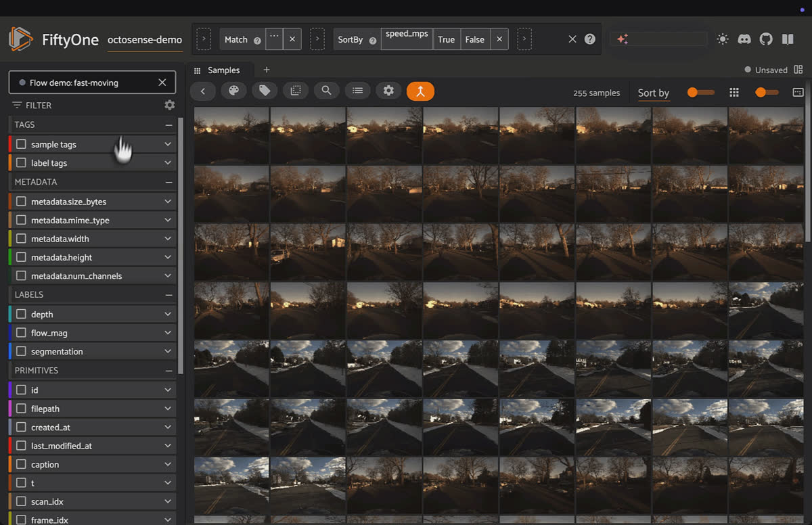
Task: Check the filepath field checkbox
Action: [x=22, y=409]
